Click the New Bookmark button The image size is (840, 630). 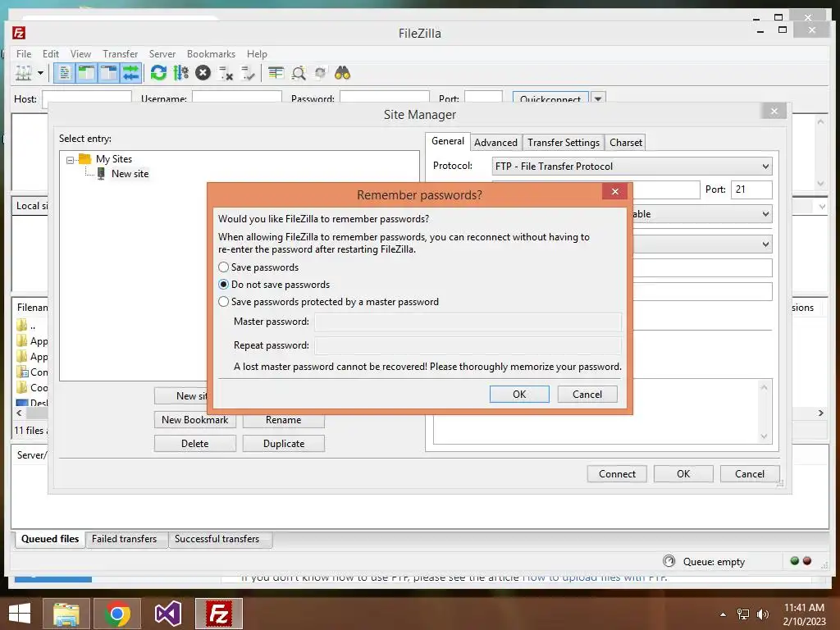click(x=195, y=419)
